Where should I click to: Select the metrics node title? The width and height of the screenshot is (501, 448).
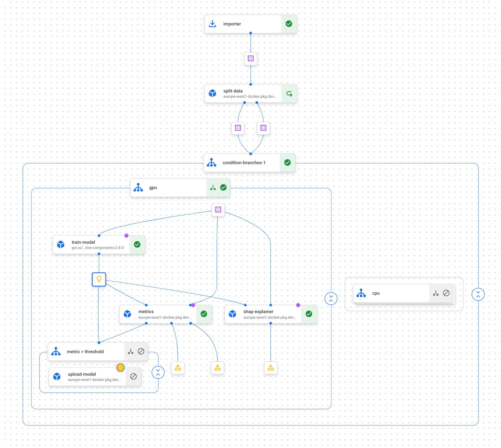pyautogui.click(x=146, y=312)
